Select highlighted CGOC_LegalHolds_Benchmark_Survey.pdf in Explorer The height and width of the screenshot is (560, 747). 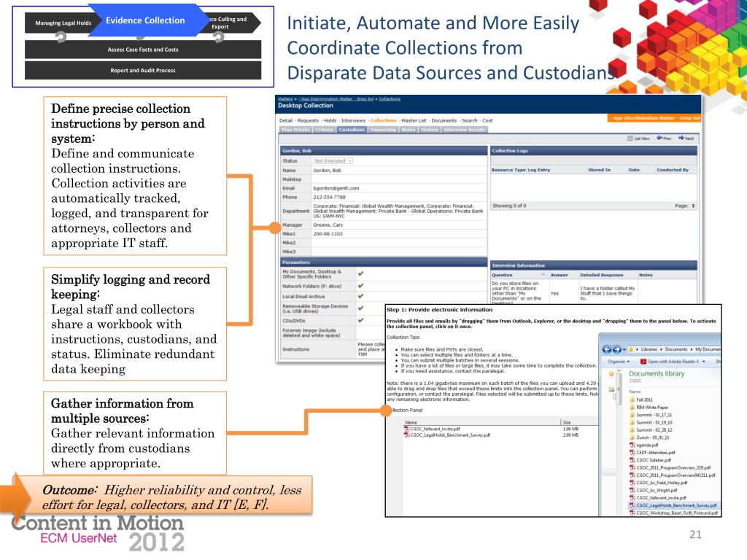click(673, 506)
